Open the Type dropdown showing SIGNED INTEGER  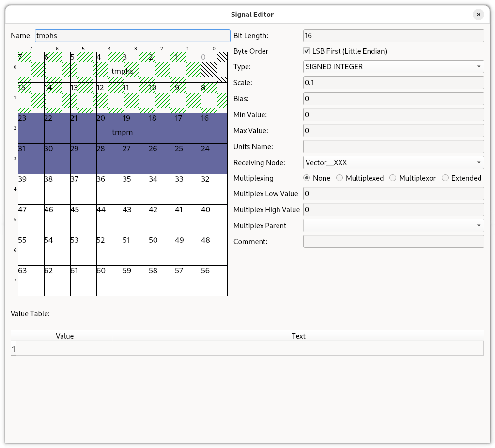pos(393,67)
